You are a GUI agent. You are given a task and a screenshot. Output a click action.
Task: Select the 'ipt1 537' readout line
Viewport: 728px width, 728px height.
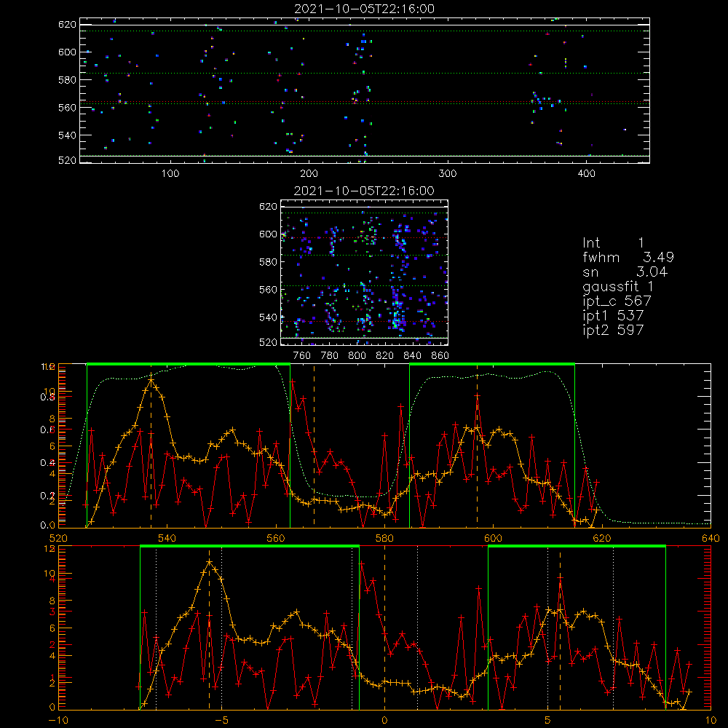coord(613,315)
